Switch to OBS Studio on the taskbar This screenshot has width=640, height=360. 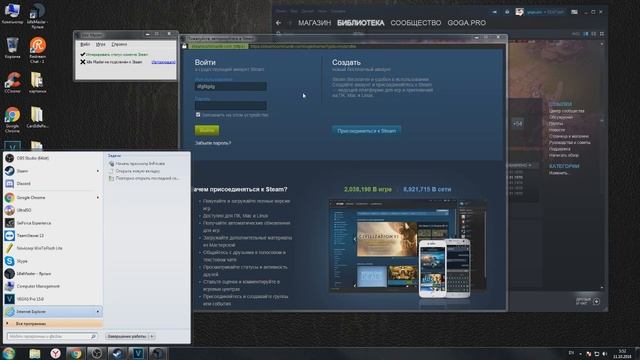[96, 353]
